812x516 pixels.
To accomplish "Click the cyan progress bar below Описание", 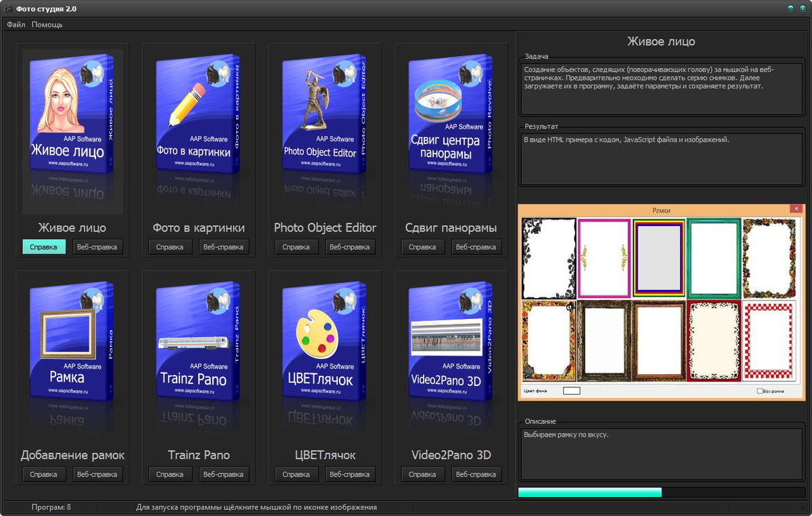I will tap(589, 492).
